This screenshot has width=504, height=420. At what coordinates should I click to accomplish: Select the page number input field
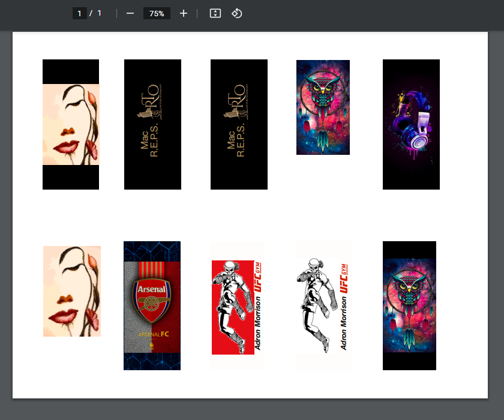click(x=79, y=13)
